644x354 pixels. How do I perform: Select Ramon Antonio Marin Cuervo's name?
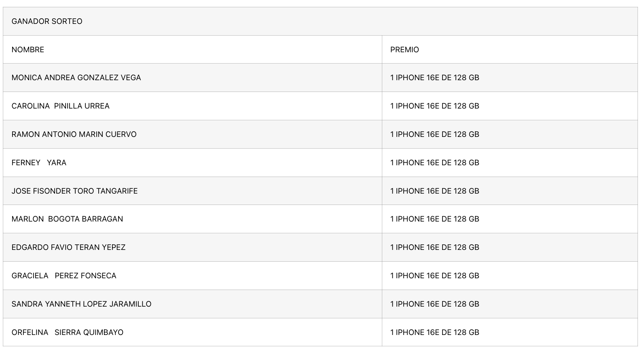(x=74, y=134)
